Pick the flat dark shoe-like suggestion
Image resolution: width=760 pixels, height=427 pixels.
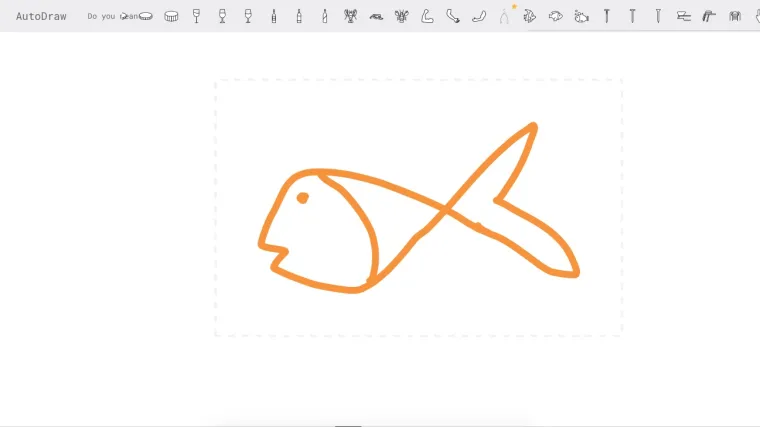376,17
